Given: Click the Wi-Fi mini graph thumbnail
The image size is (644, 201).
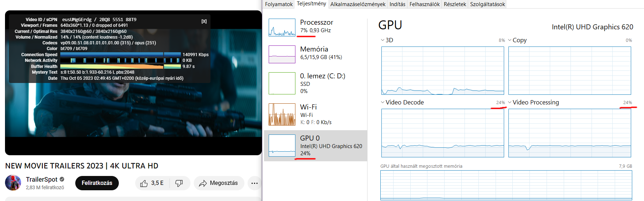Looking at the screenshot, I should 282,114.
